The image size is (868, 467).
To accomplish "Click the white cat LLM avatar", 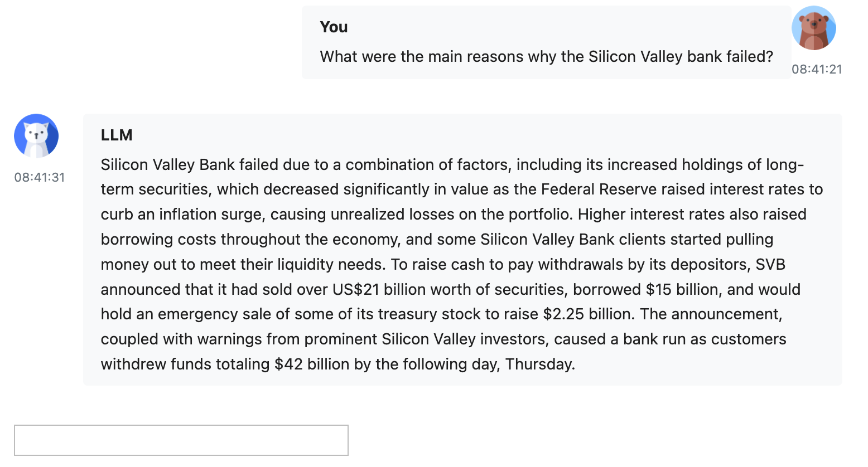I will [36, 136].
